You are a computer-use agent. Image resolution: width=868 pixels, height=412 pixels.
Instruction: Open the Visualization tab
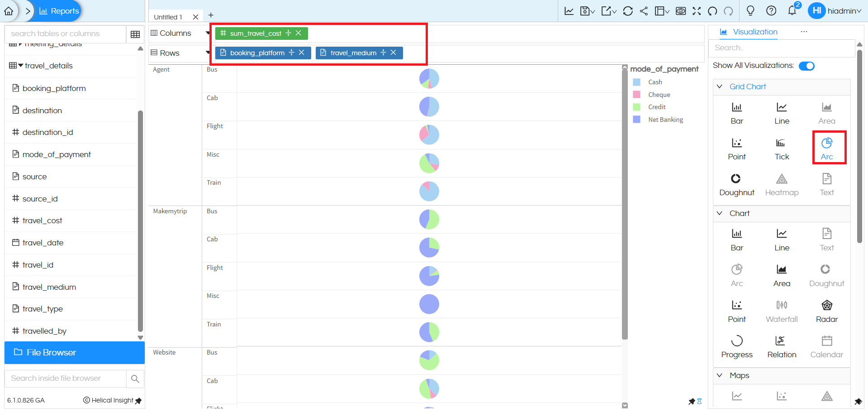coord(754,32)
